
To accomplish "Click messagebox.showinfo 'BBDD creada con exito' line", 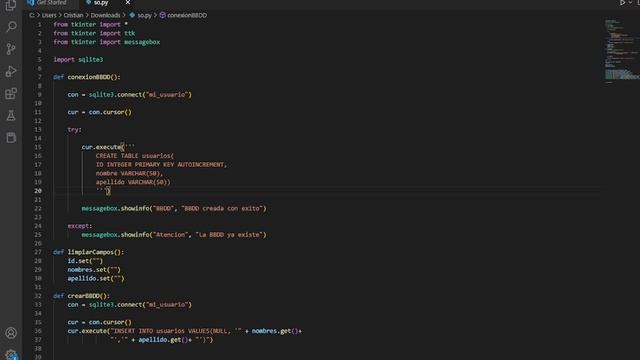I will pyautogui.click(x=174, y=208).
